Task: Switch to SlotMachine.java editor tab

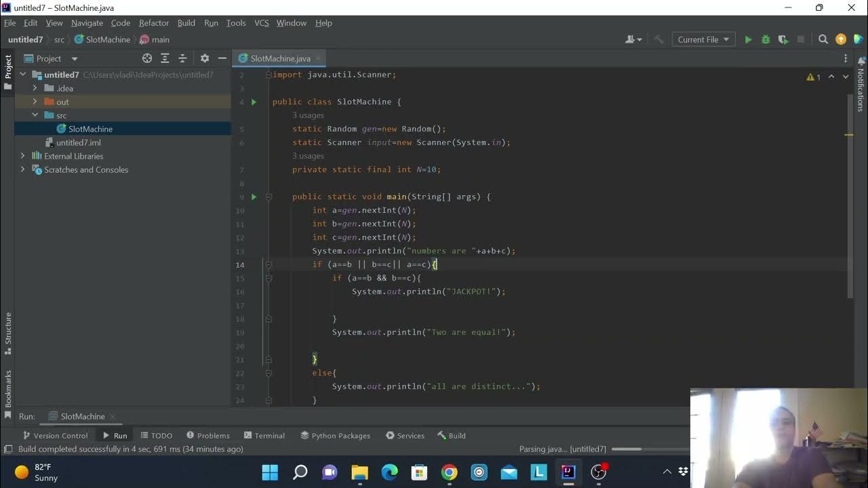Action: pos(280,58)
